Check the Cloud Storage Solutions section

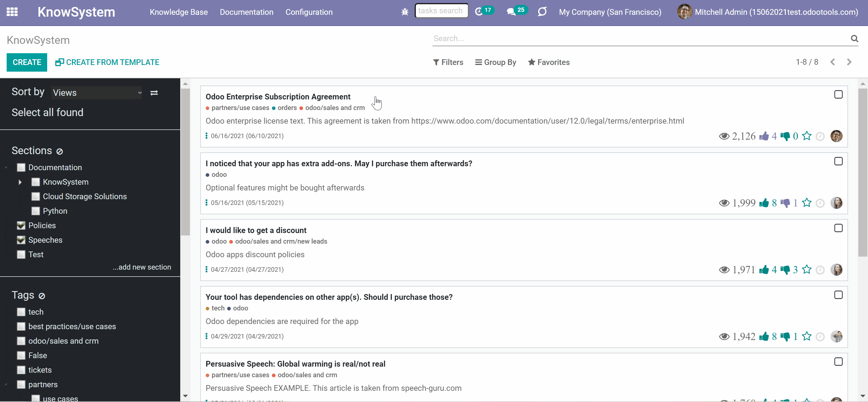tap(36, 196)
